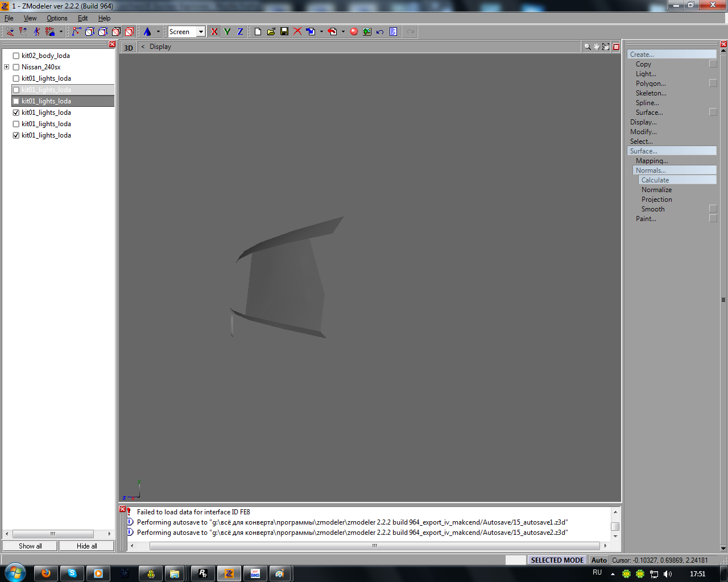Expand the Select... command group

click(642, 142)
